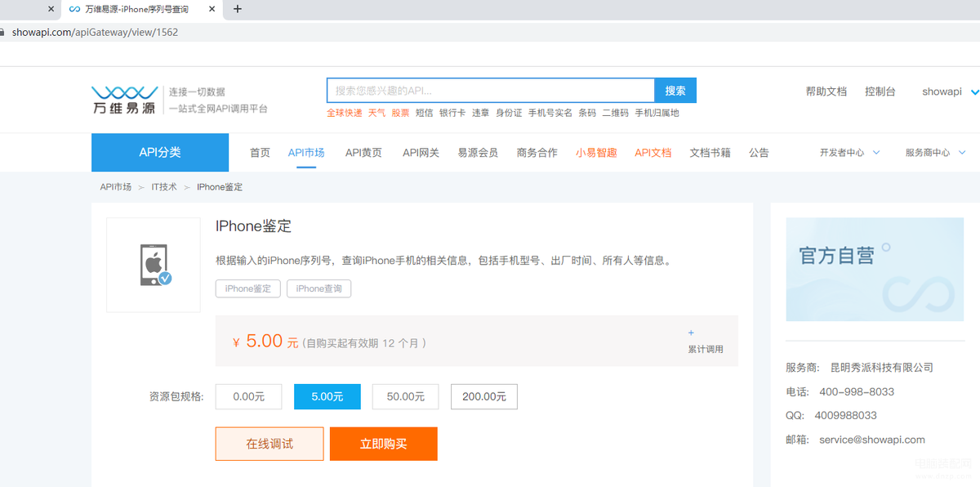Image resolution: width=980 pixels, height=487 pixels.
Task: Click the 股票 hot search link
Action: [400, 113]
